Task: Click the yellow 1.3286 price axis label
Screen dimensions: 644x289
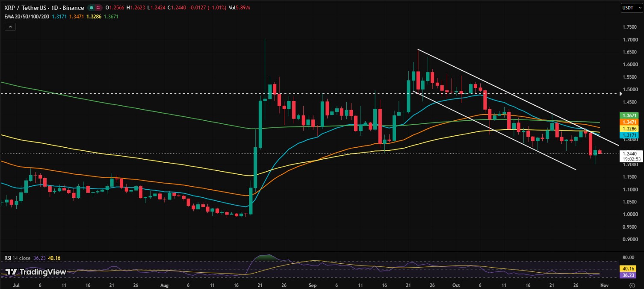Action: coord(629,128)
